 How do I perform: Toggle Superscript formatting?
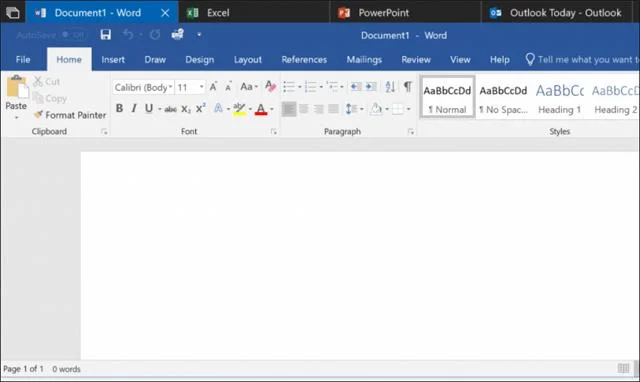(x=200, y=109)
